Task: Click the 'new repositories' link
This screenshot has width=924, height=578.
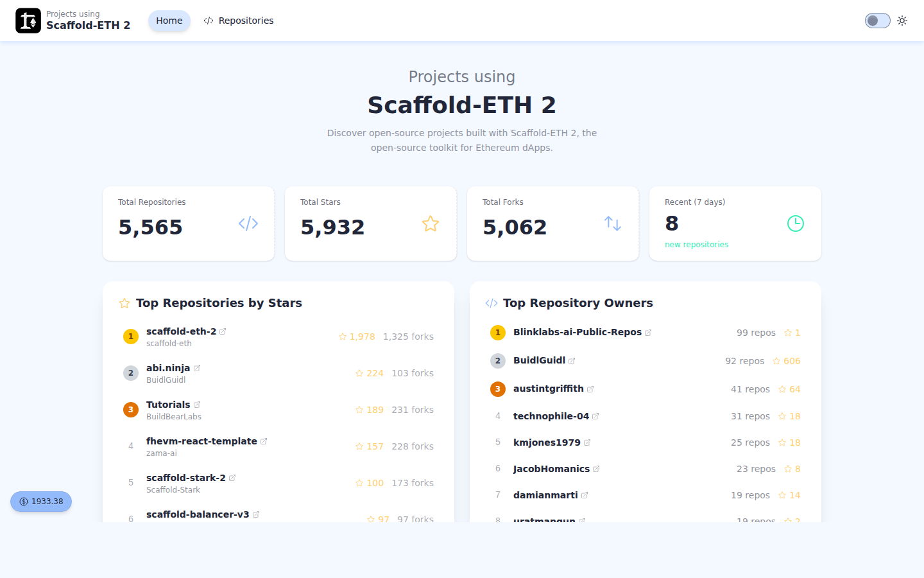Action: (x=697, y=245)
